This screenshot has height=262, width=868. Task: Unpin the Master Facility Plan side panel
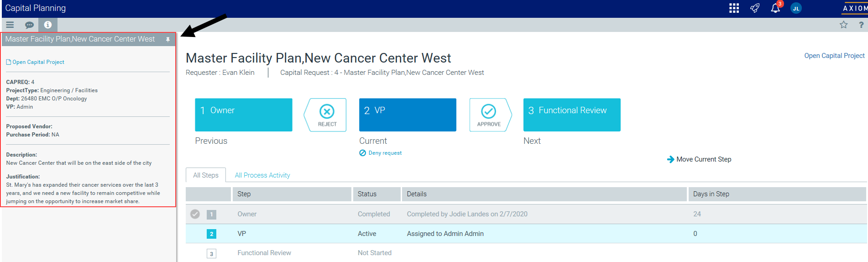(168, 40)
